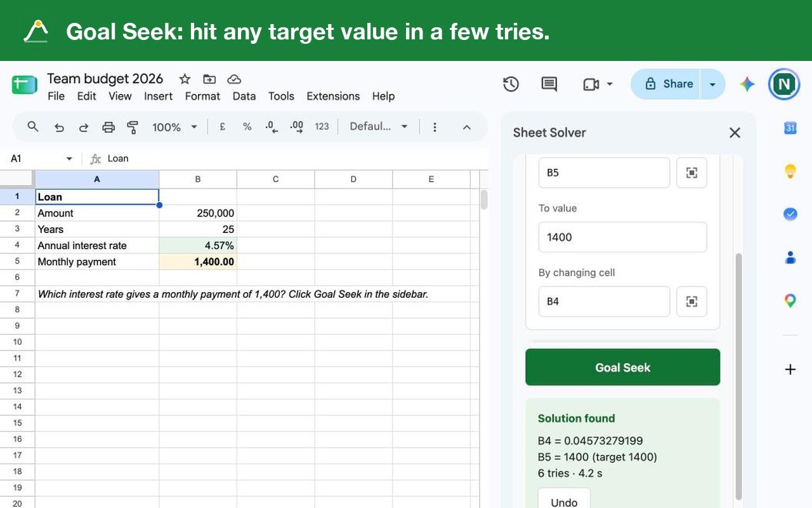The image size is (812, 508).
Task: Open the File menu
Action: tap(56, 96)
